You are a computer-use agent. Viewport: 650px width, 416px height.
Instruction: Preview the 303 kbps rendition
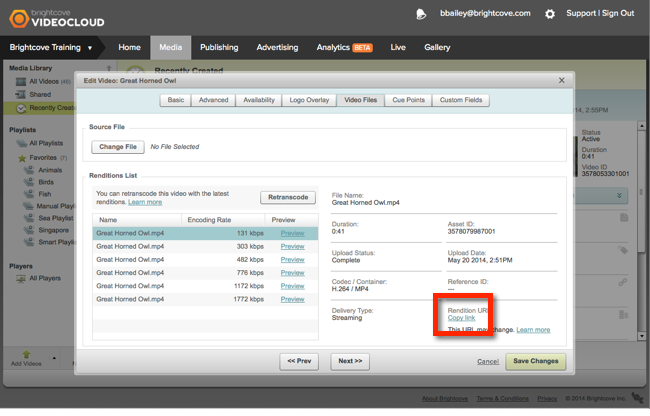(x=293, y=247)
